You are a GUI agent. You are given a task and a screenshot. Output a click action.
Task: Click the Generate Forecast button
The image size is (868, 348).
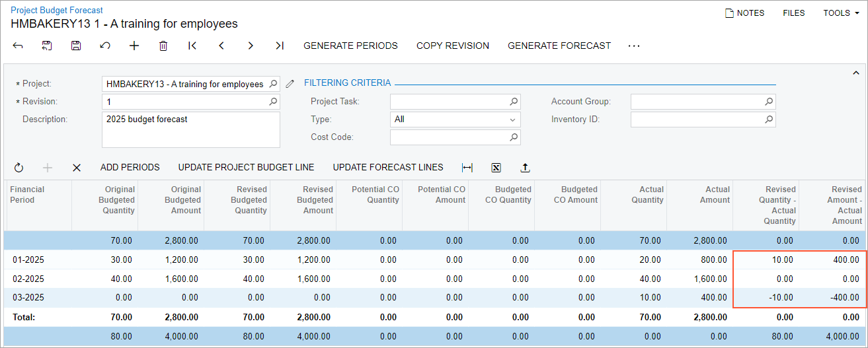[559, 46]
